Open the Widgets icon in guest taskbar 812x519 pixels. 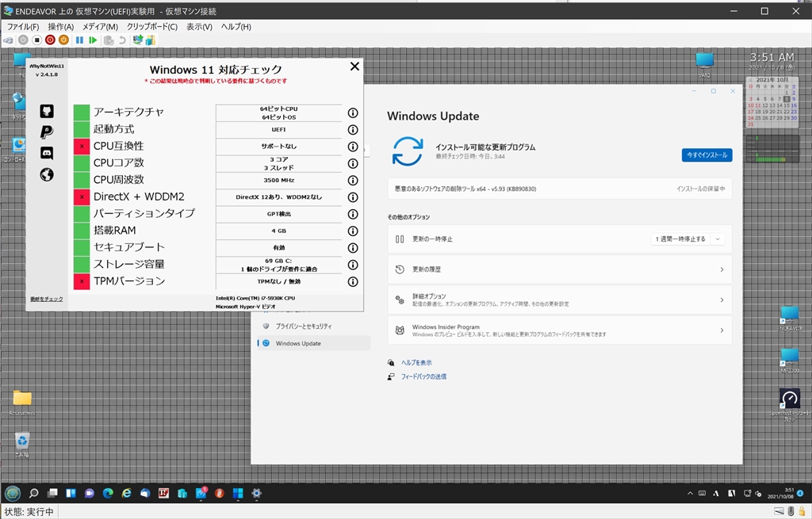71,493
